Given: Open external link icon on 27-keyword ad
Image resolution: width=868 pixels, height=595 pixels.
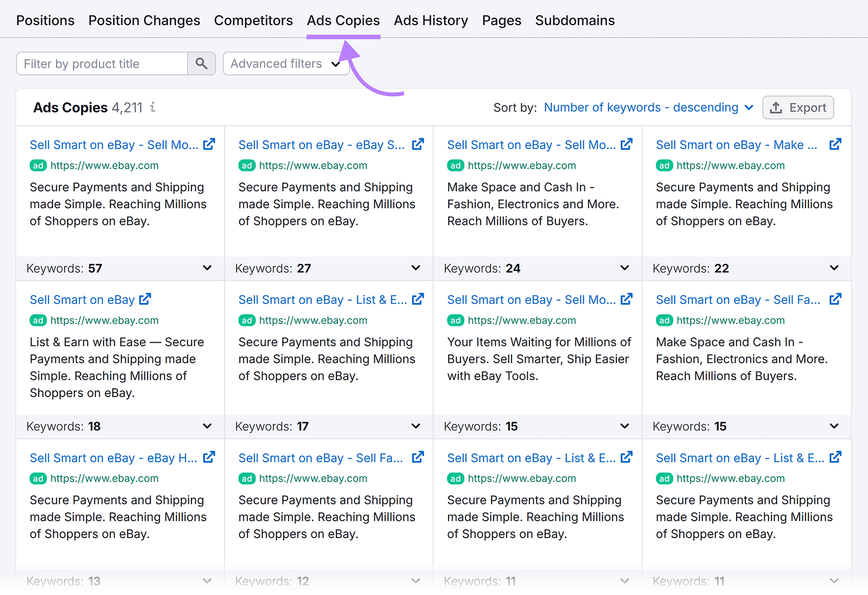Looking at the screenshot, I should pyautogui.click(x=418, y=144).
